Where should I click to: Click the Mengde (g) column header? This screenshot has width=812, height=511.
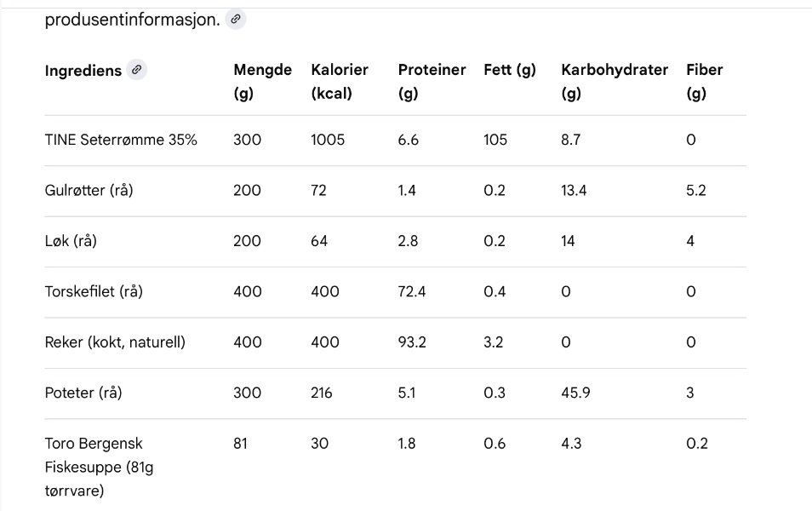tap(262, 82)
